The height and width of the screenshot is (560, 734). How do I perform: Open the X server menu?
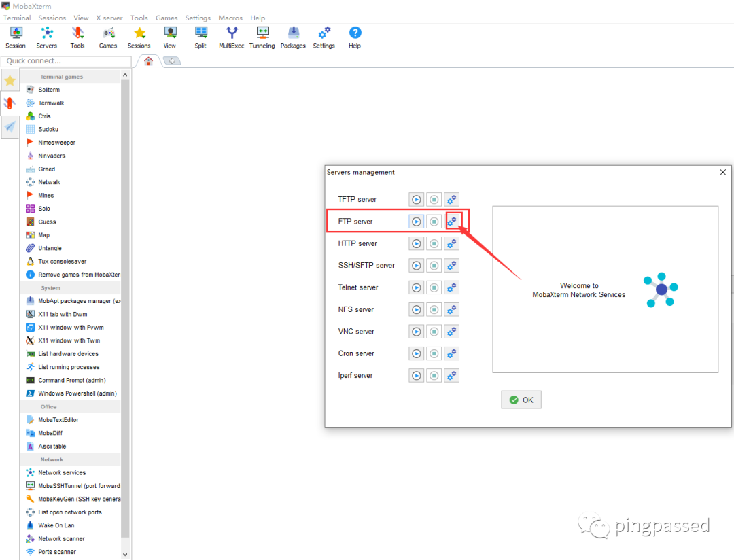(109, 18)
